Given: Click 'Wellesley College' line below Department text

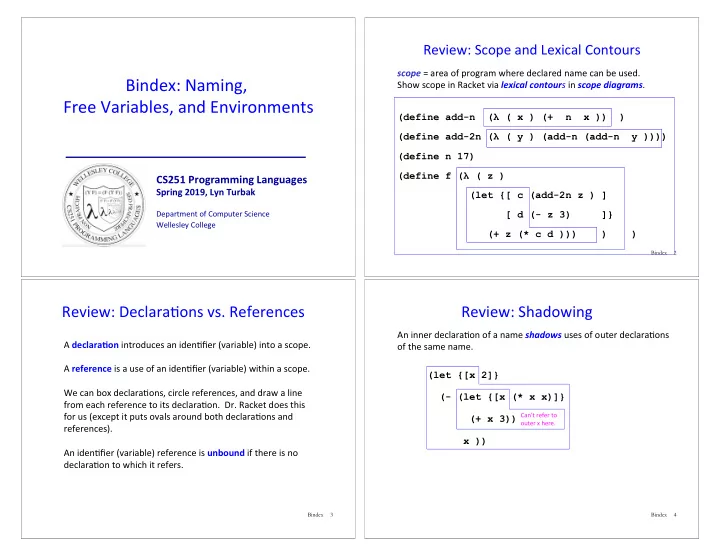Looking at the screenshot, I should (x=186, y=225).
